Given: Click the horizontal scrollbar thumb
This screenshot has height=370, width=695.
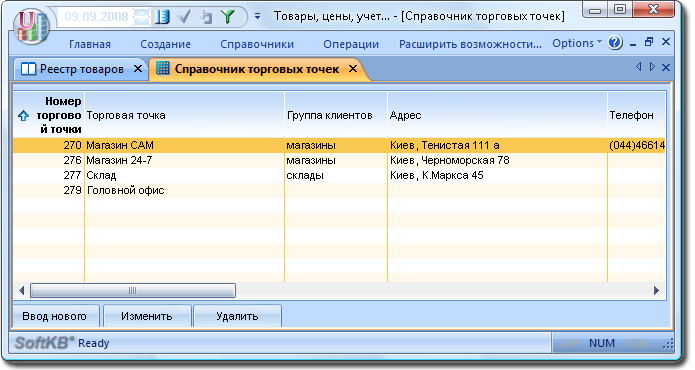Looking at the screenshot, I should 133,291.
